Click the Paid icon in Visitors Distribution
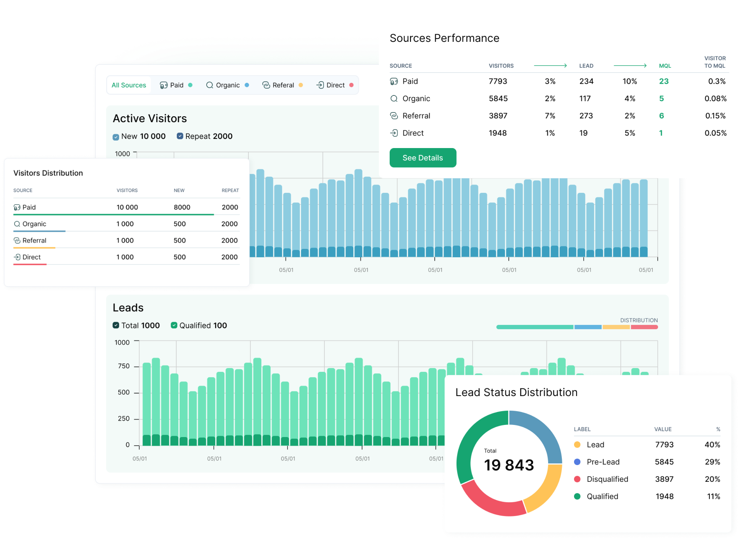The height and width of the screenshot is (560, 740). point(17,207)
